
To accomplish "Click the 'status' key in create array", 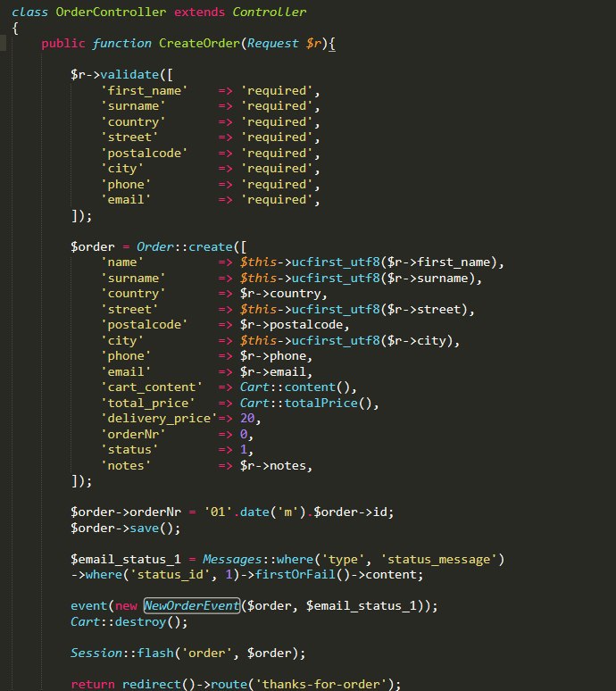I will (x=129, y=450).
